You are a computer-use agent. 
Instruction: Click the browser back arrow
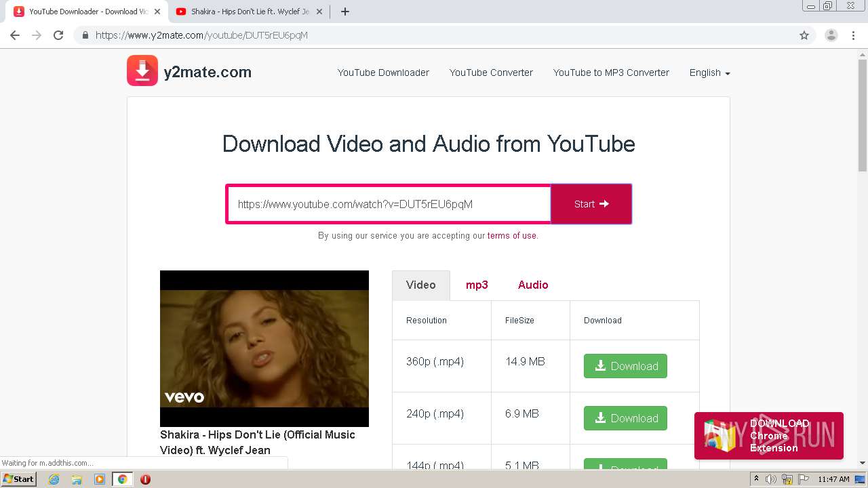click(x=15, y=35)
